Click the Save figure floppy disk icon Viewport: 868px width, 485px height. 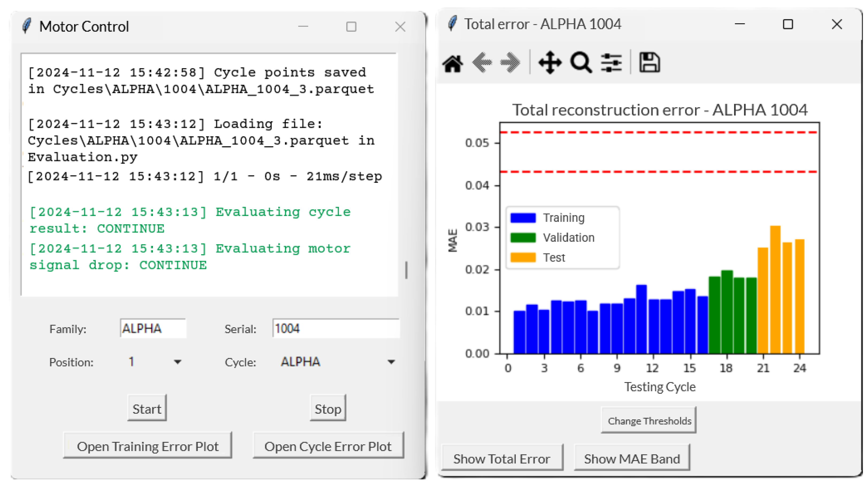pos(649,63)
